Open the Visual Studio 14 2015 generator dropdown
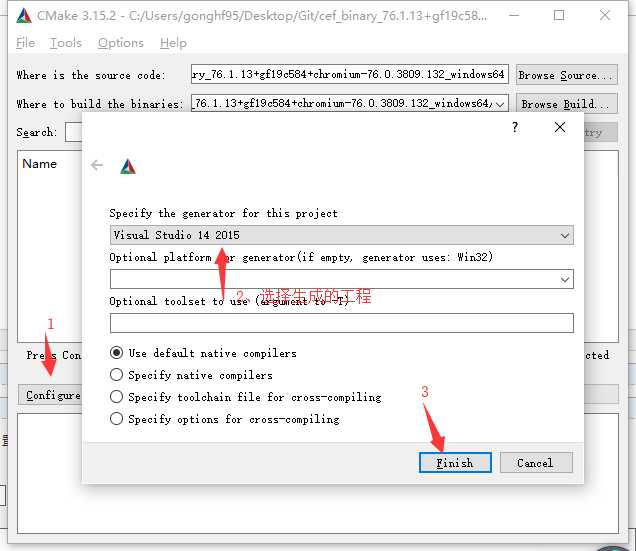Image resolution: width=636 pixels, height=551 pixels. [x=342, y=235]
